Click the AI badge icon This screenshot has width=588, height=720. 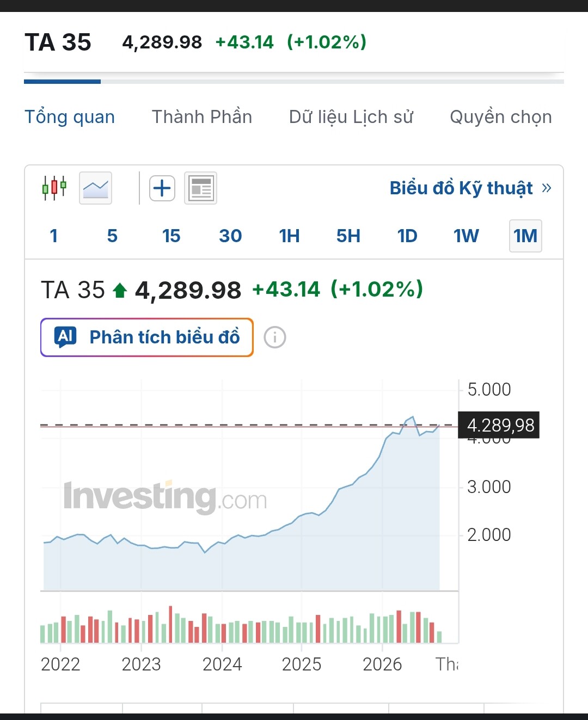click(66, 337)
